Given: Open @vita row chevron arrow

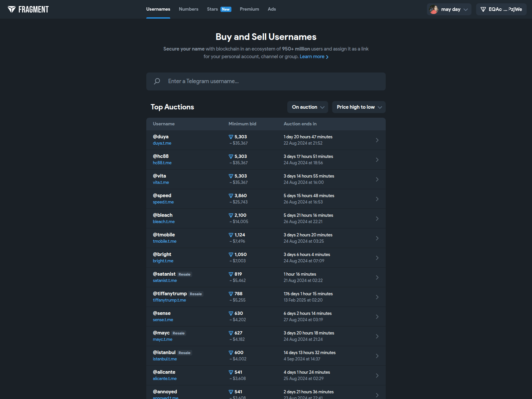Looking at the screenshot, I should [x=377, y=179].
